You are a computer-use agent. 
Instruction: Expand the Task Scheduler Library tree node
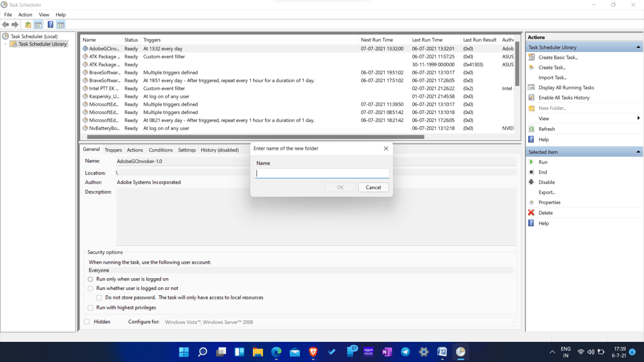click(x=5, y=44)
